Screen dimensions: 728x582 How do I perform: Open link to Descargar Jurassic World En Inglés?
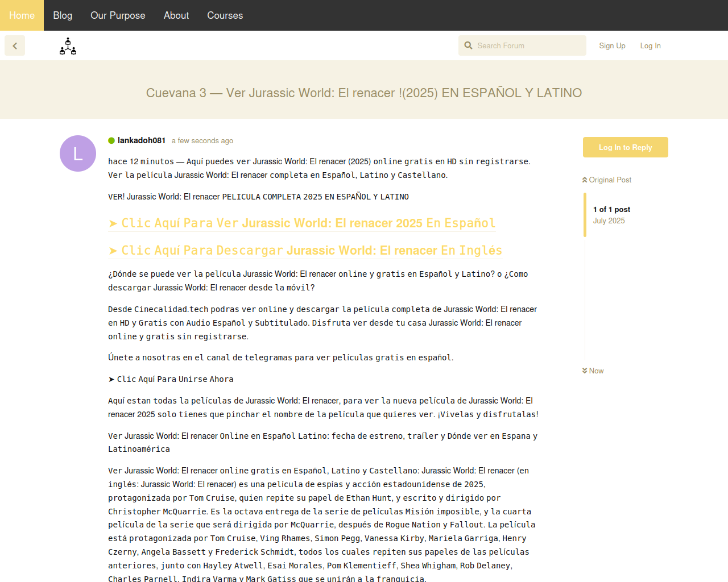(305, 251)
